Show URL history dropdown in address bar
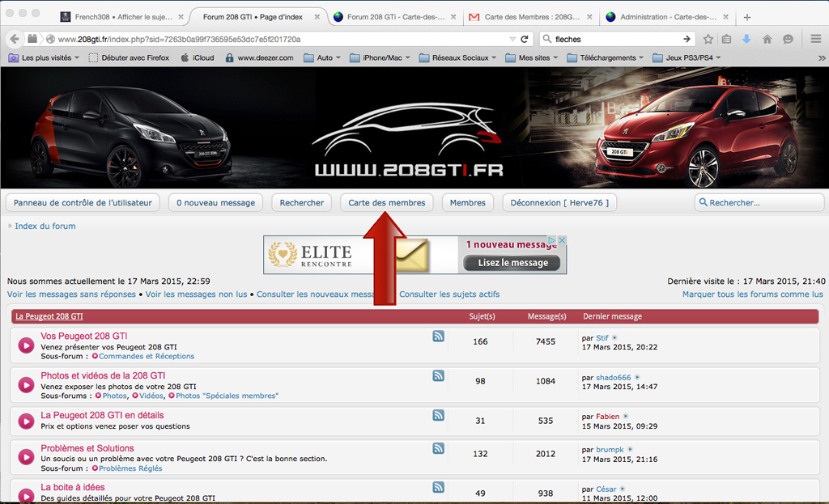The image size is (829, 504). pyautogui.click(x=512, y=39)
